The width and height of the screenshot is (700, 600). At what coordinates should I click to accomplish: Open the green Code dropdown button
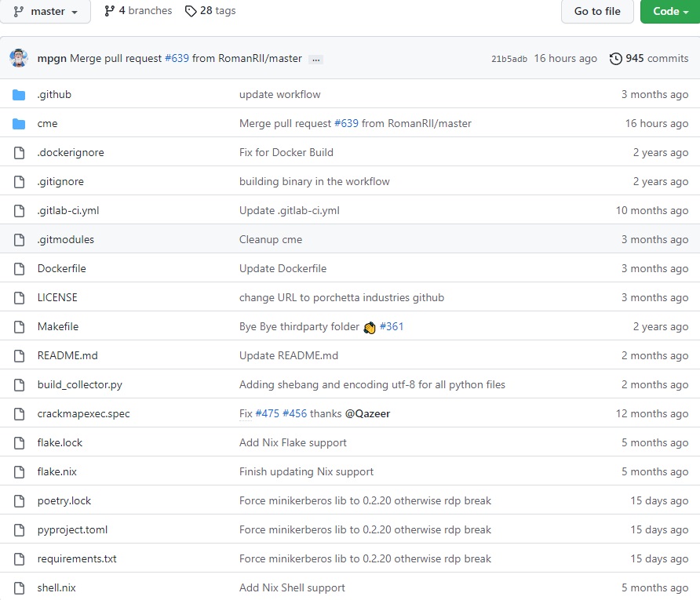click(670, 11)
